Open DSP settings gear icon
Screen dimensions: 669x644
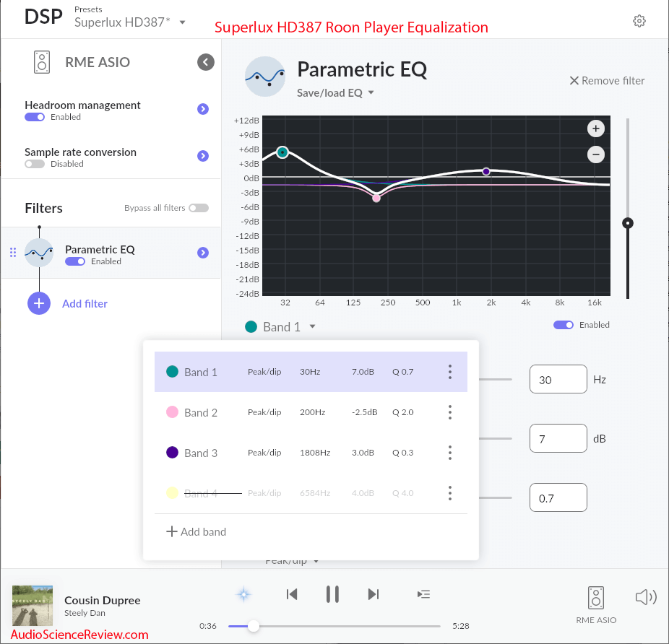(x=639, y=21)
